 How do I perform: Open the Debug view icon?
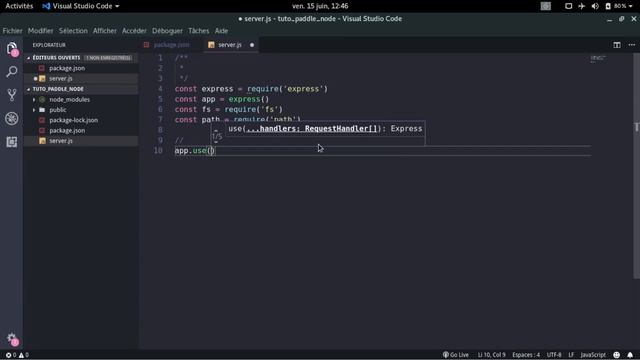[12, 118]
